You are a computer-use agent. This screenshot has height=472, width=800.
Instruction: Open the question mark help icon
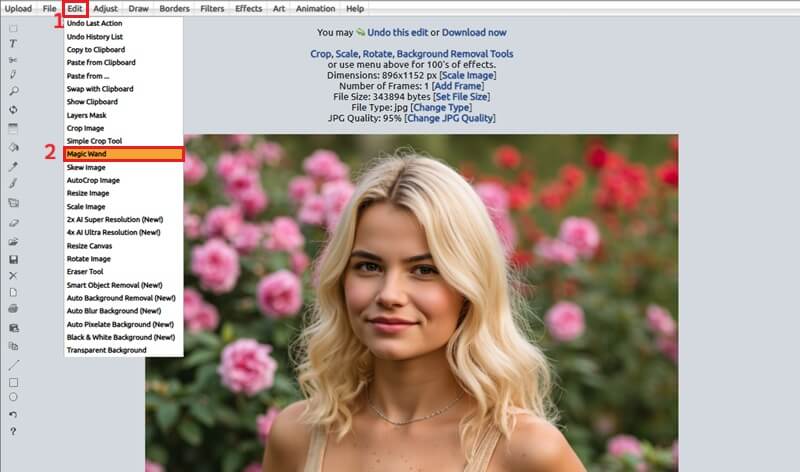[x=13, y=431]
